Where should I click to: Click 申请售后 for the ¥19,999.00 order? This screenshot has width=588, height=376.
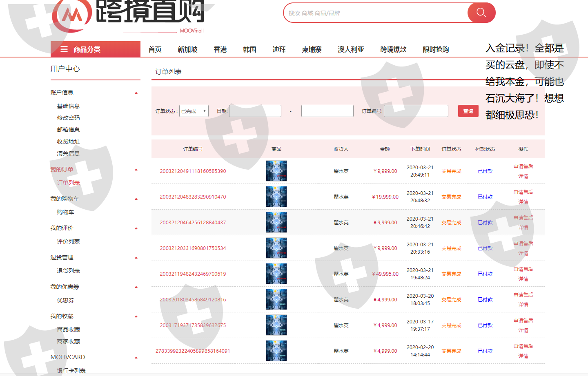coord(523,192)
